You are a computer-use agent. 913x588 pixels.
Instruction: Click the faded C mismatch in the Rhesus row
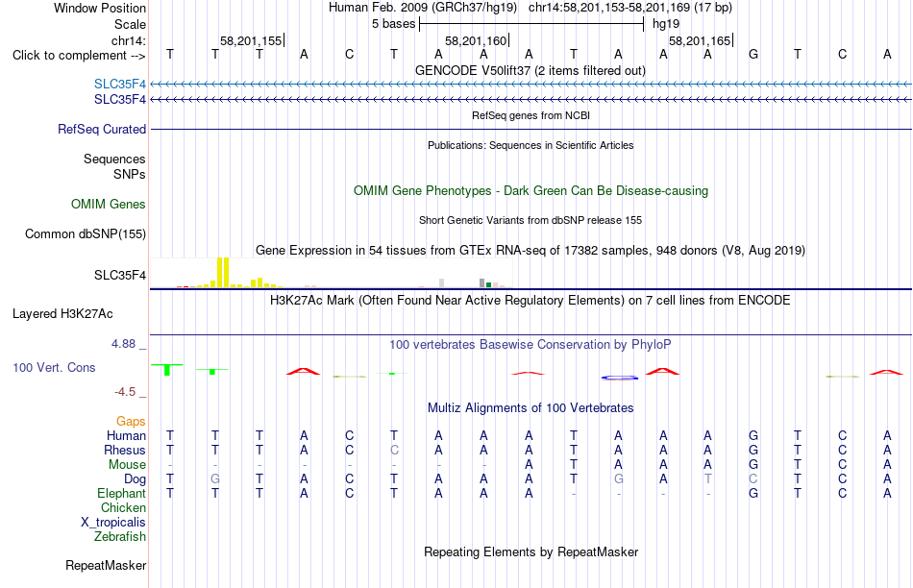click(x=394, y=450)
